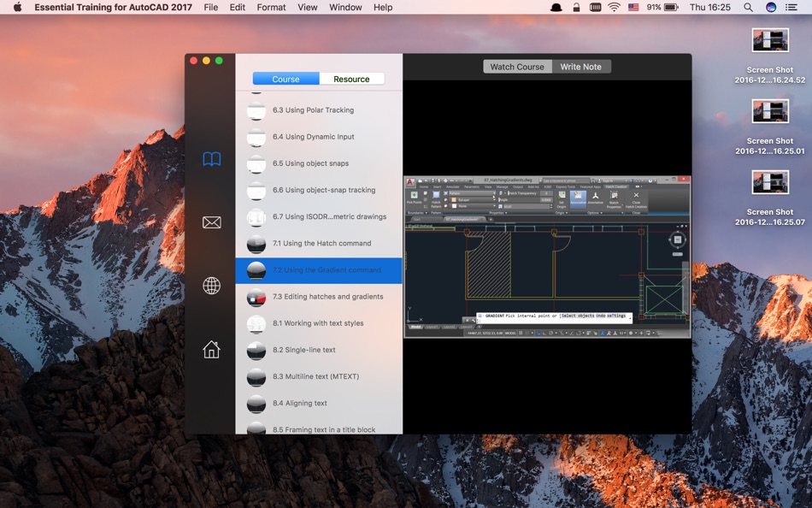Select lesson 8.1 Working with text styles

click(319, 323)
